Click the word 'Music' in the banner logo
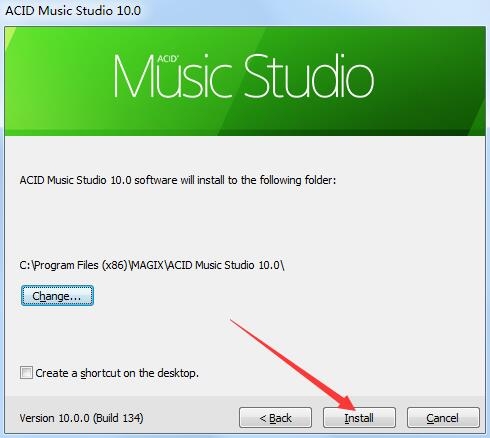 [x=173, y=78]
